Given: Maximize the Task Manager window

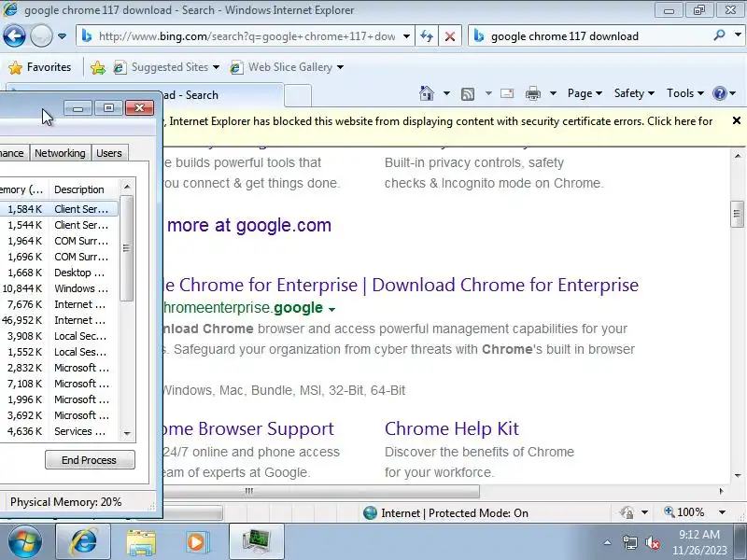Looking at the screenshot, I should 108,108.
